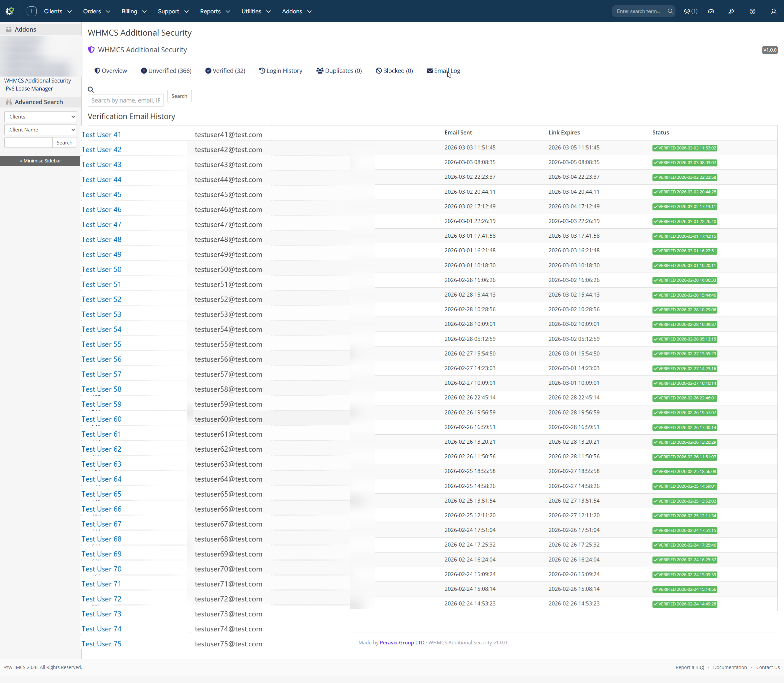The height and width of the screenshot is (683, 784).
Task: Open the quick-create plus icon
Action: [x=31, y=11]
